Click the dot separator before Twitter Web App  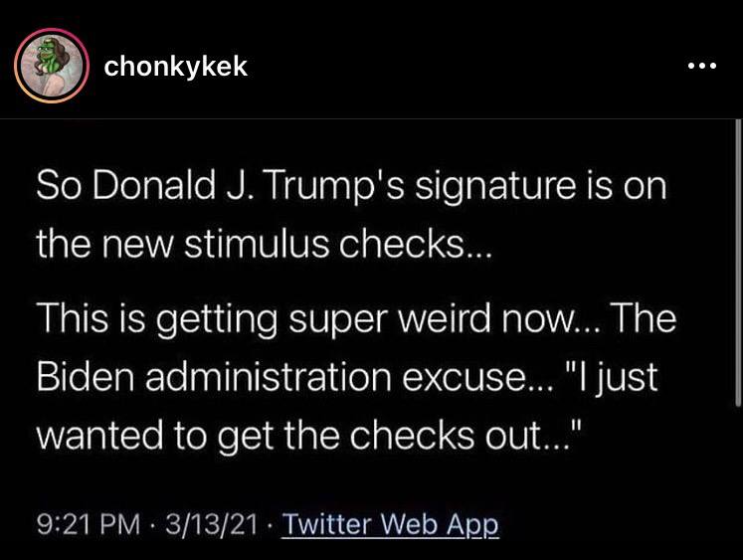pos(274,523)
